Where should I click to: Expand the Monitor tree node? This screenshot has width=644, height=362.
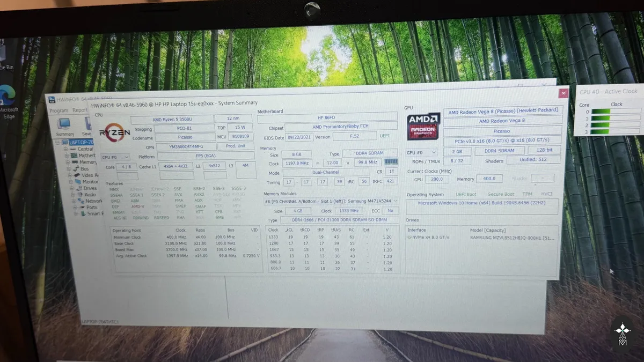[70, 182]
